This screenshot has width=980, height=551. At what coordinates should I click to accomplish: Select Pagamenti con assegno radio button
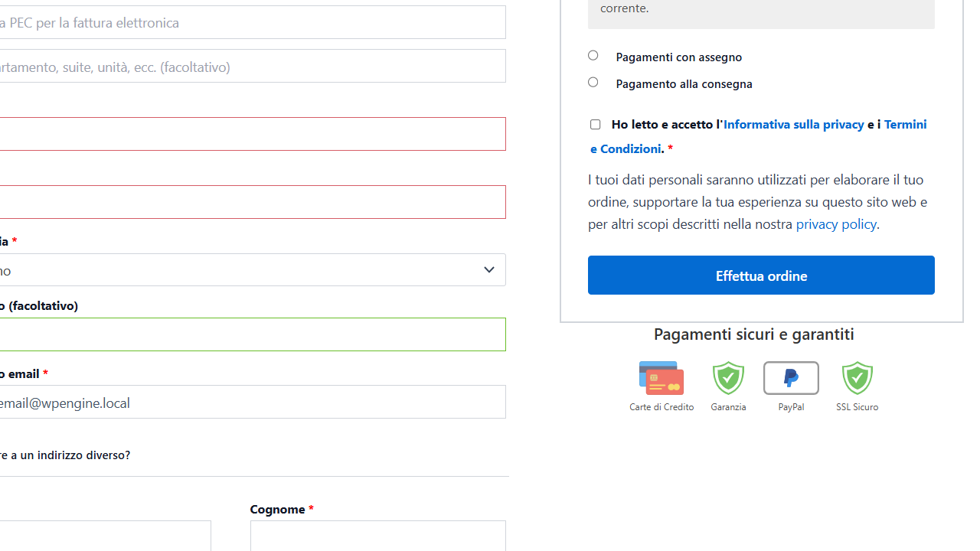[x=593, y=56]
